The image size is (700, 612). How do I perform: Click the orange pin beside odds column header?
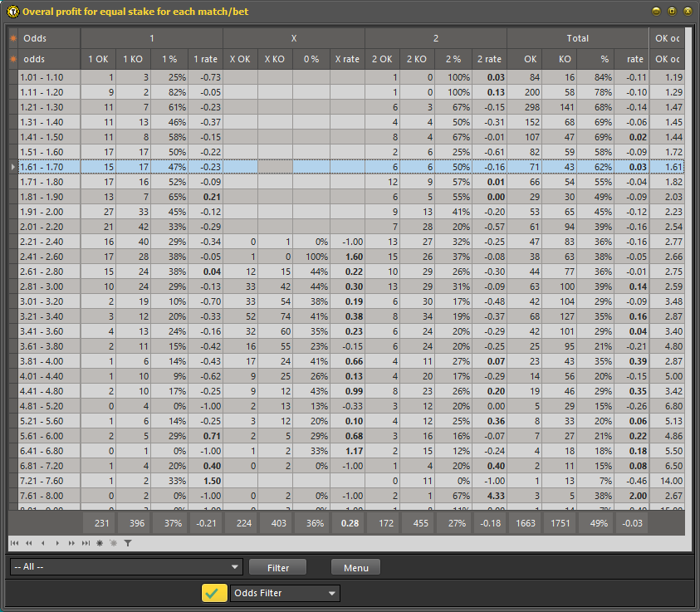pyautogui.click(x=13, y=59)
